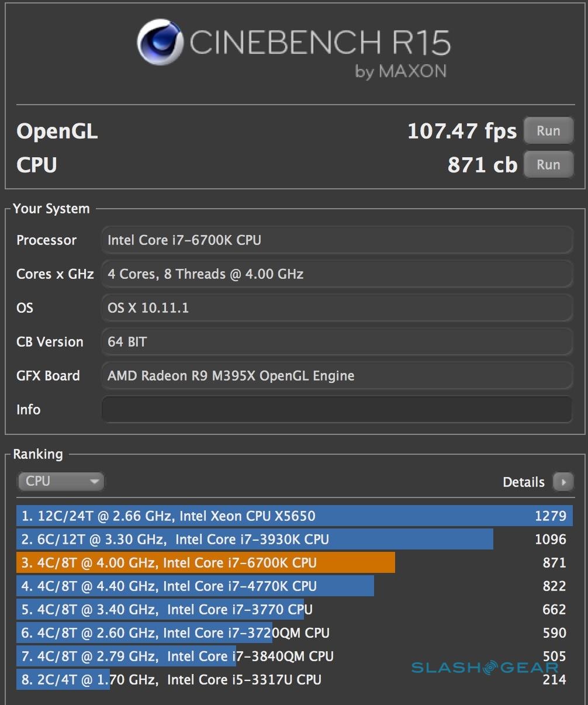Open the CPU ranking dropdown
Image resolution: width=588 pixels, height=705 pixels.
pos(60,481)
